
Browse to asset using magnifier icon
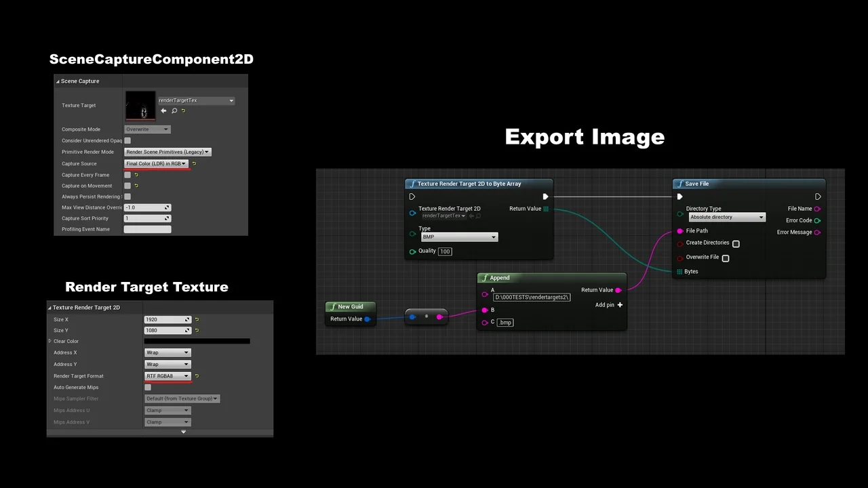[x=174, y=110]
